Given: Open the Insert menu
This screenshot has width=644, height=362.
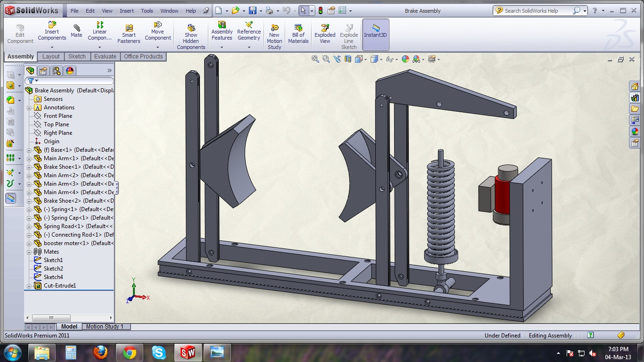Looking at the screenshot, I should [x=126, y=11].
